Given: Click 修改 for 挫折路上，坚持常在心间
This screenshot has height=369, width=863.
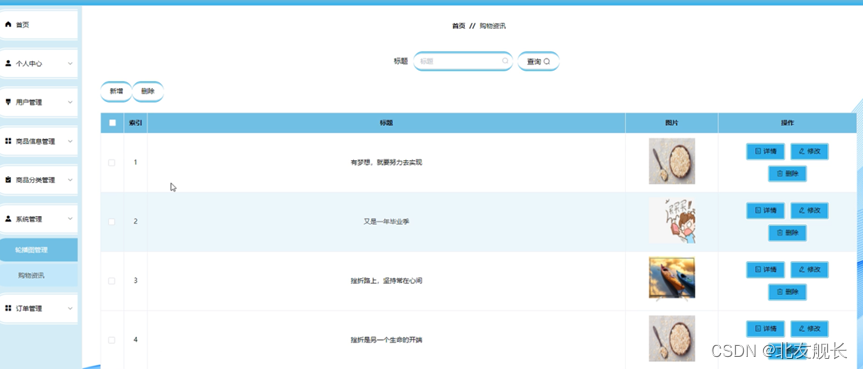Looking at the screenshot, I should (809, 270).
